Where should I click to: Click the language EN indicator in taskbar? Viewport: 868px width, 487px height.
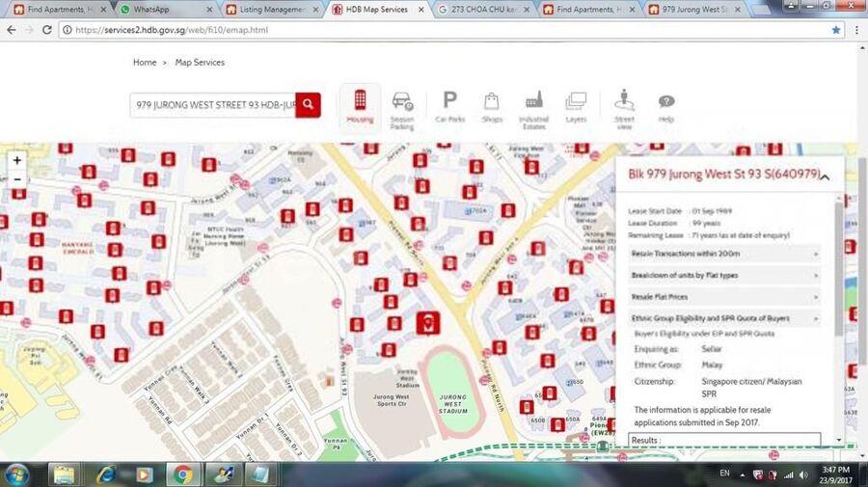tap(724, 473)
